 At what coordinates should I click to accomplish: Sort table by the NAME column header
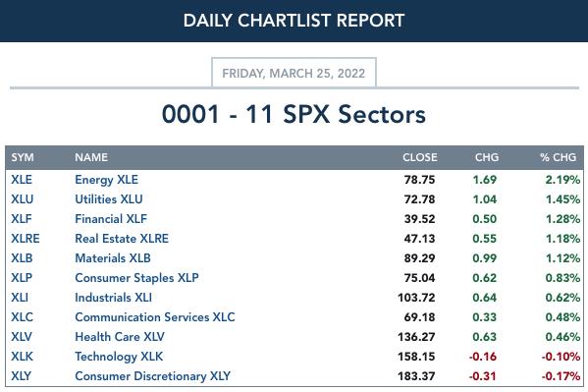(91, 157)
